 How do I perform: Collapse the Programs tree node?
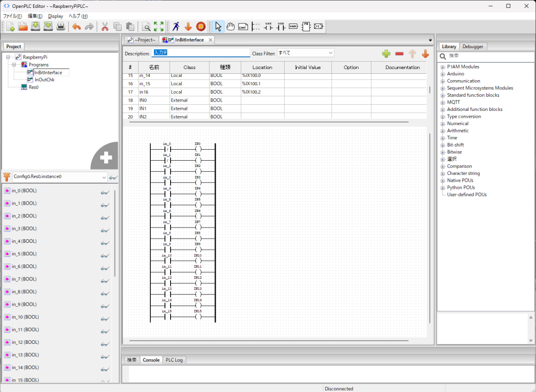(14, 64)
